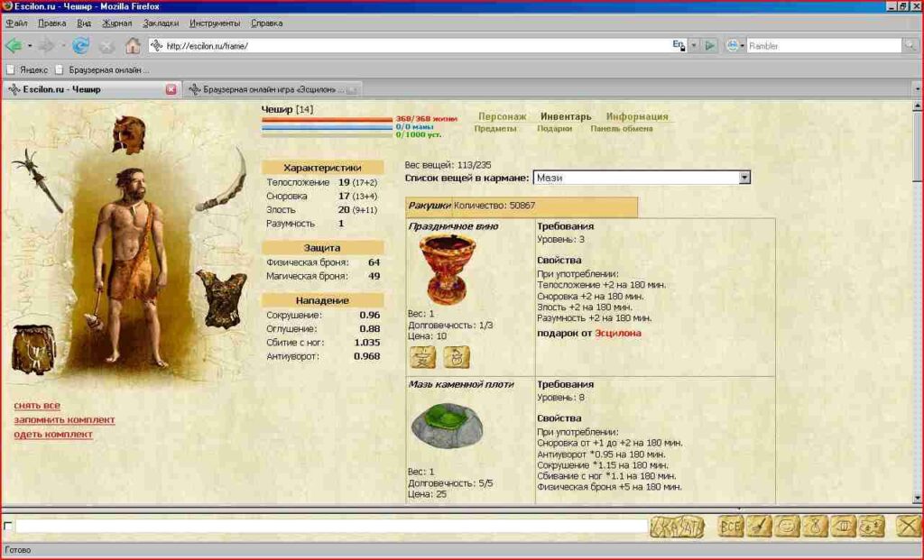Open the Мази pocket items dropdown

[x=745, y=177]
